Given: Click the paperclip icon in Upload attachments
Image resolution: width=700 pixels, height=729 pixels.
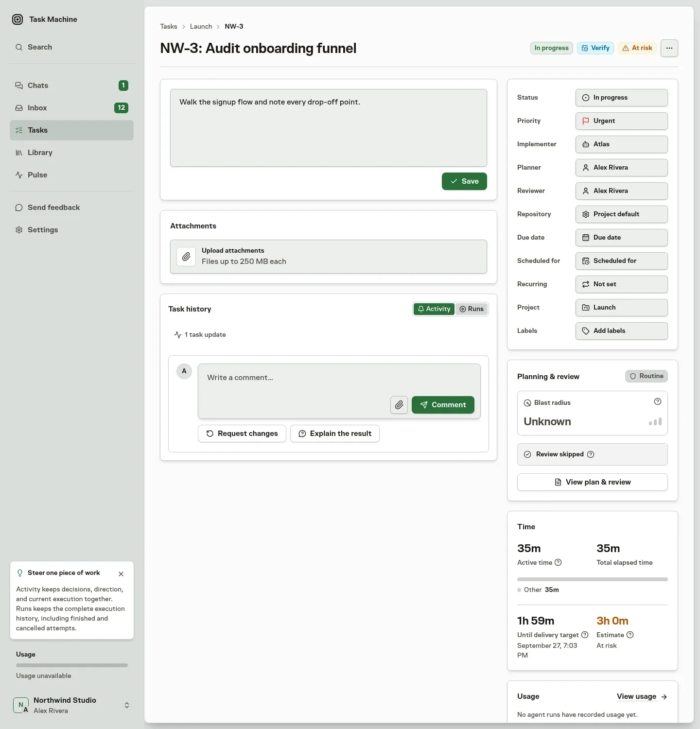Looking at the screenshot, I should tap(186, 257).
